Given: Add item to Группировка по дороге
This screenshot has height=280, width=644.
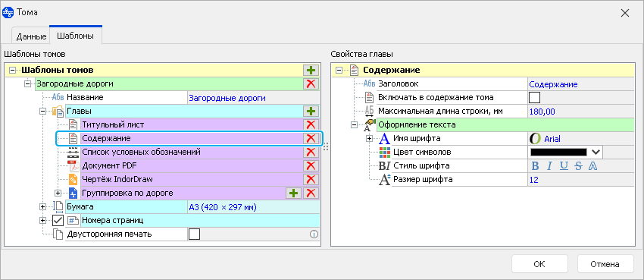Looking at the screenshot, I should pyautogui.click(x=293, y=193).
